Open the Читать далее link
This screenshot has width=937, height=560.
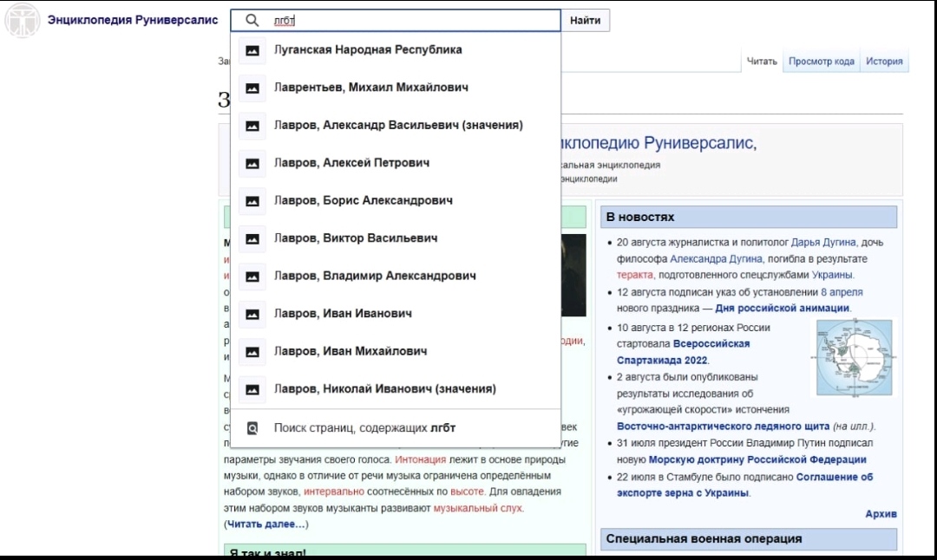tap(266, 524)
